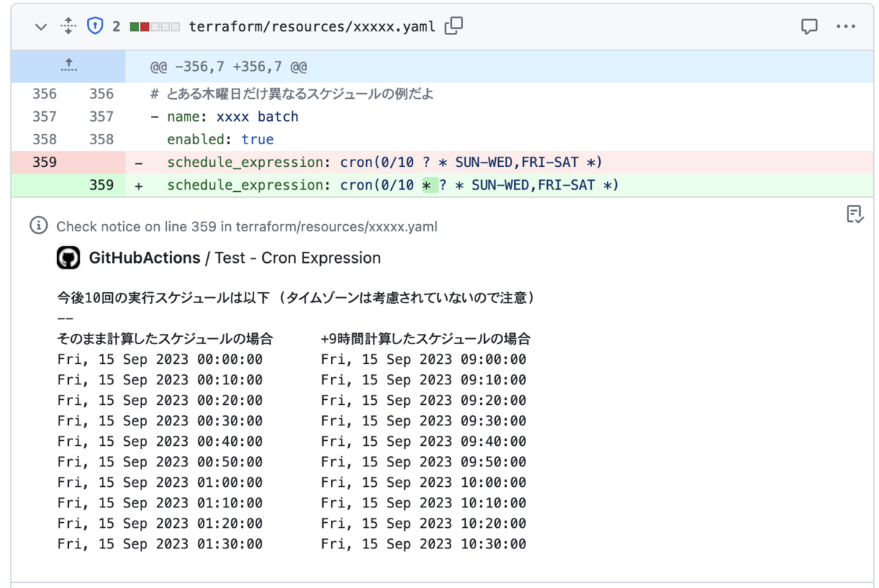Click the move handle icon beside the chevron
879x588 pixels.
tap(67, 26)
